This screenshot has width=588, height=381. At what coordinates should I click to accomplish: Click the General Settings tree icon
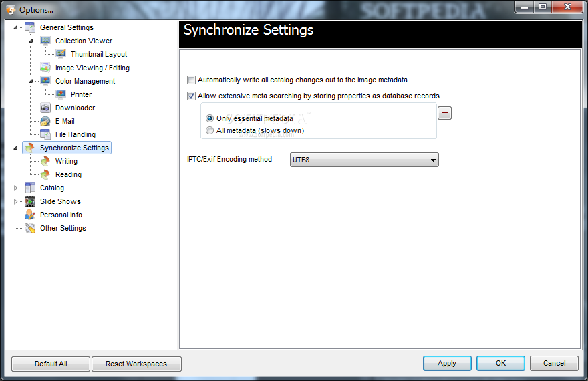point(30,27)
